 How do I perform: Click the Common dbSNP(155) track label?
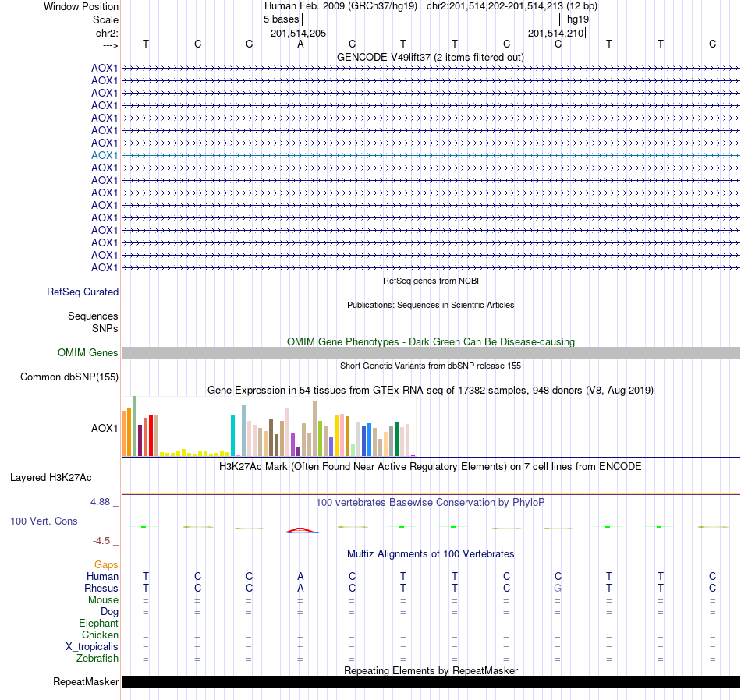pos(69,377)
